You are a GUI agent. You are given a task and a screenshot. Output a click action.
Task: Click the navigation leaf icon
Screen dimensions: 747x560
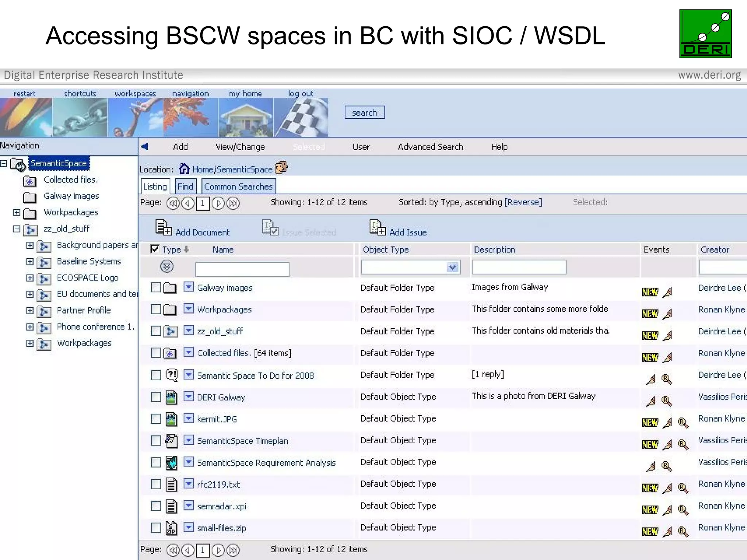(x=190, y=117)
